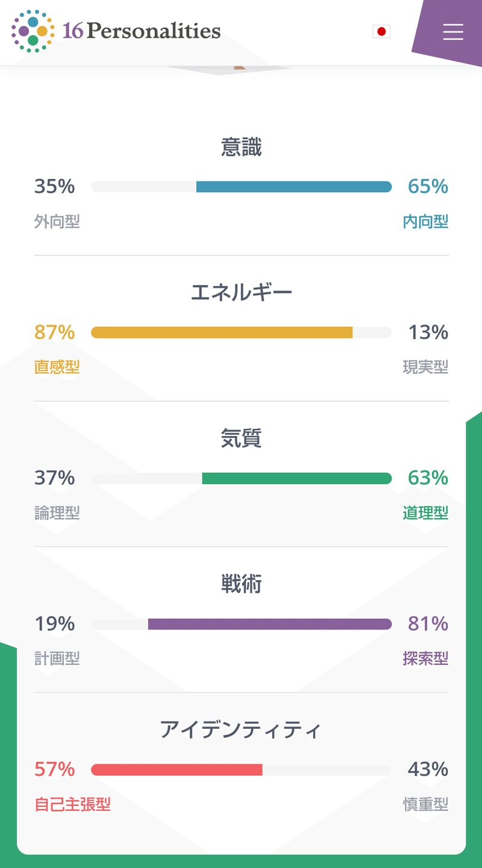Click the 戦術 trait section heading
Screen dimensions: 482x868
coord(241,584)
